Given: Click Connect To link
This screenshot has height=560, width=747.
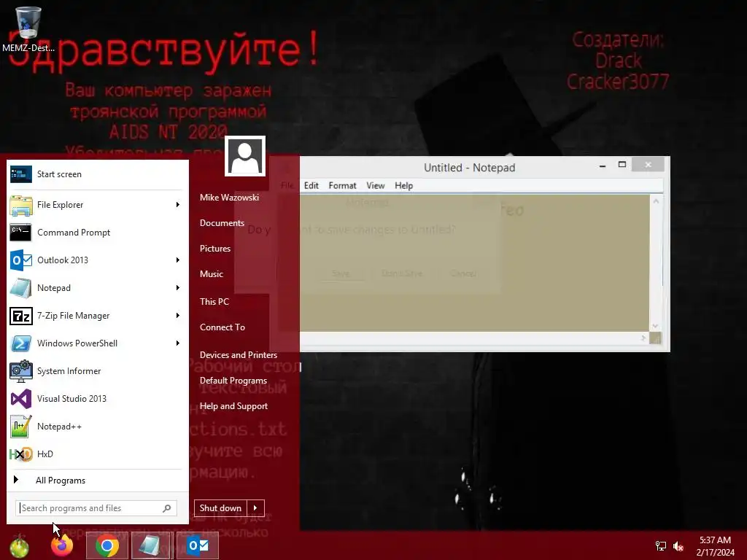Looking at the screenshot, I should (x=222, y=327).
